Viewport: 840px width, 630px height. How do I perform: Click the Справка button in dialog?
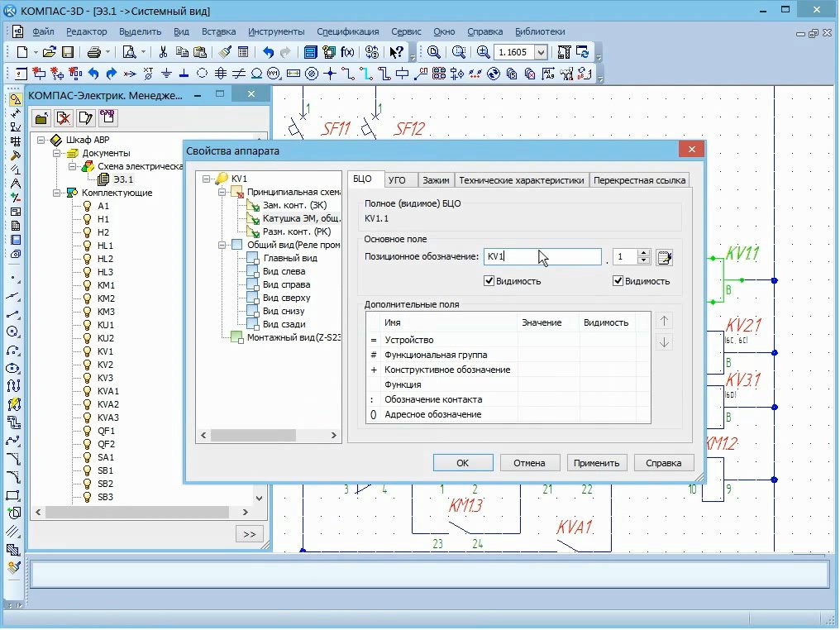pyautogui.click(x=663, y=463)
